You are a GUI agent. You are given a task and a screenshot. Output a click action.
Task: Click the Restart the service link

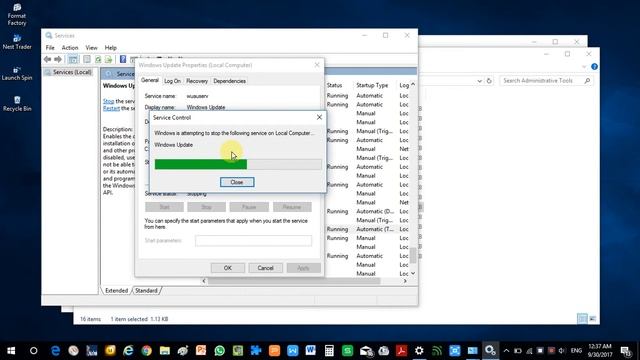pos(111,108)
